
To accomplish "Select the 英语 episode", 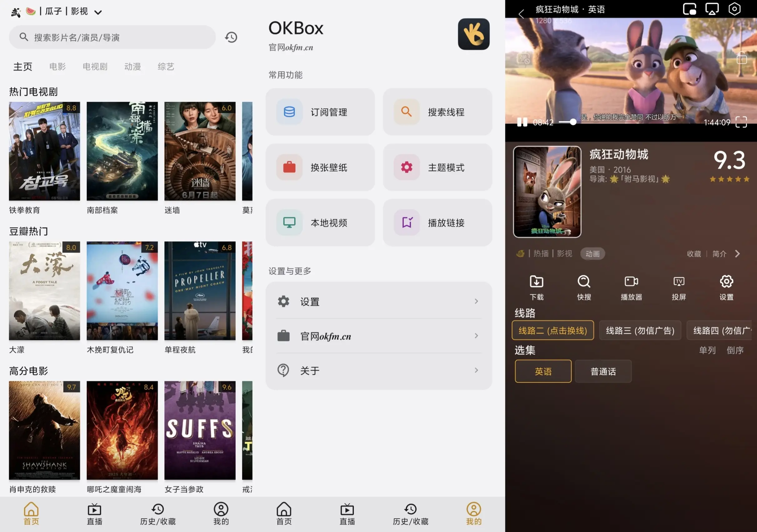I will (x=543, y=372).
